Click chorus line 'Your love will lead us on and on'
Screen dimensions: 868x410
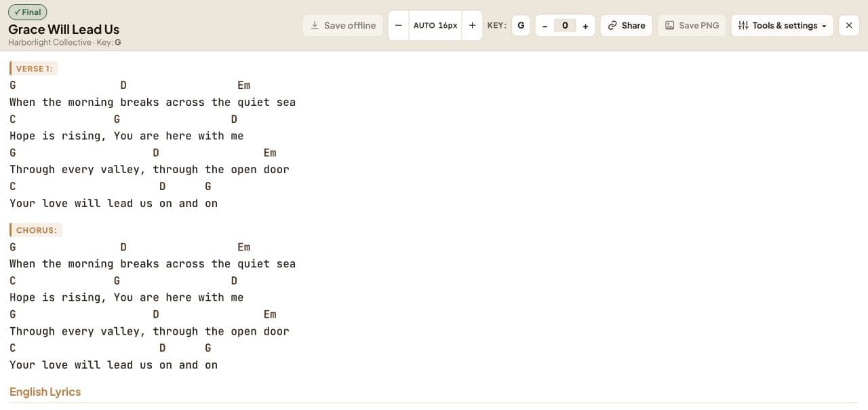point(114,365)
